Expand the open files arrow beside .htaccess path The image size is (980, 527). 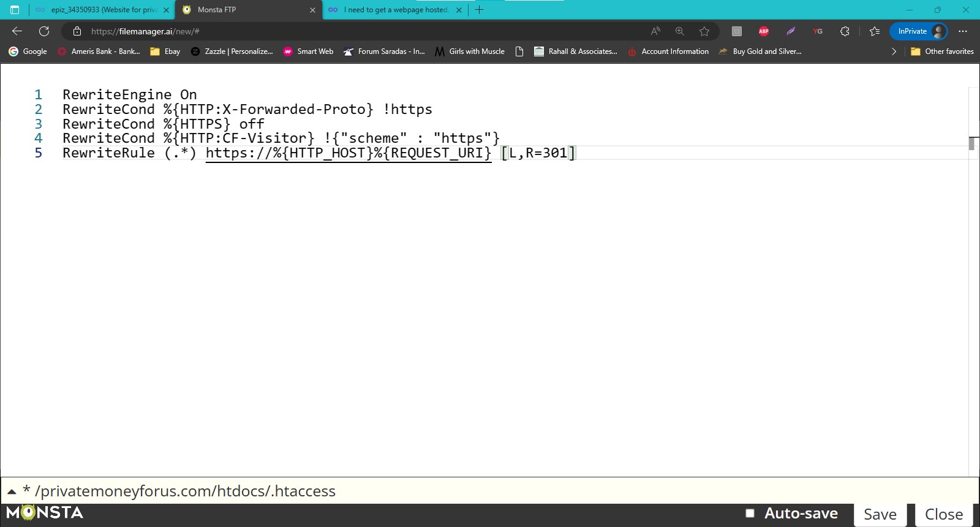click(12, 491)
